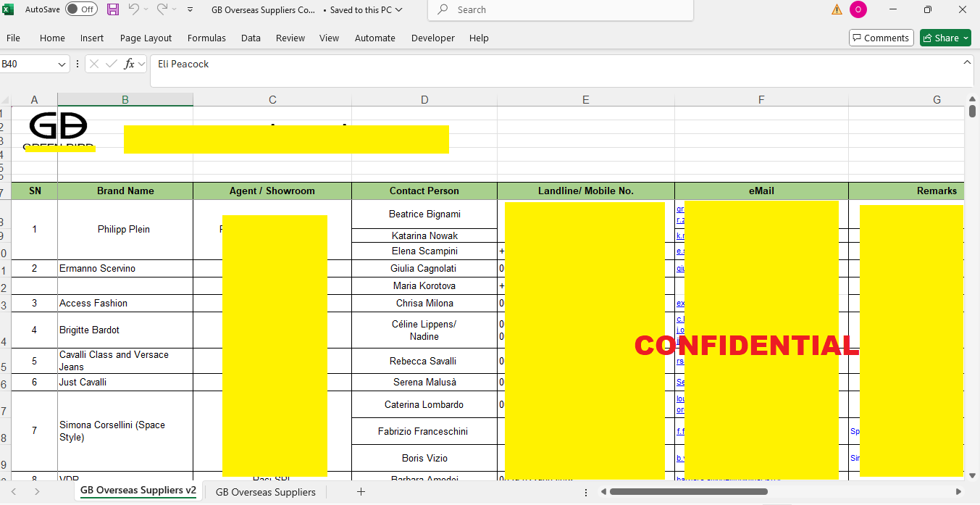Viewport: 980px width, 505px height.
Task: Open the Help tab
Action: coord(479,38)
